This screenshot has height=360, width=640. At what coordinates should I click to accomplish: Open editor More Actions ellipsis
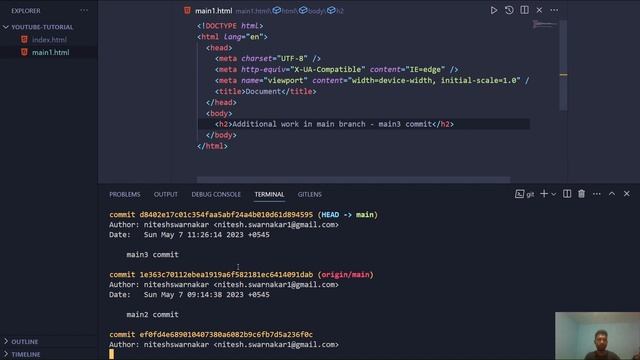[x=554, y=10]
